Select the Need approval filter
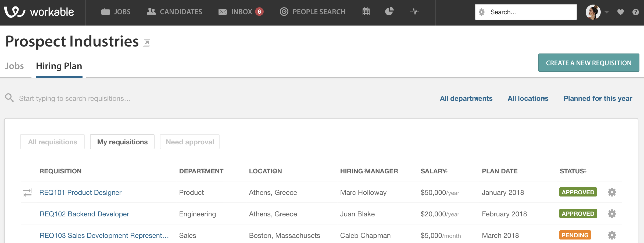 pos(190,142)
